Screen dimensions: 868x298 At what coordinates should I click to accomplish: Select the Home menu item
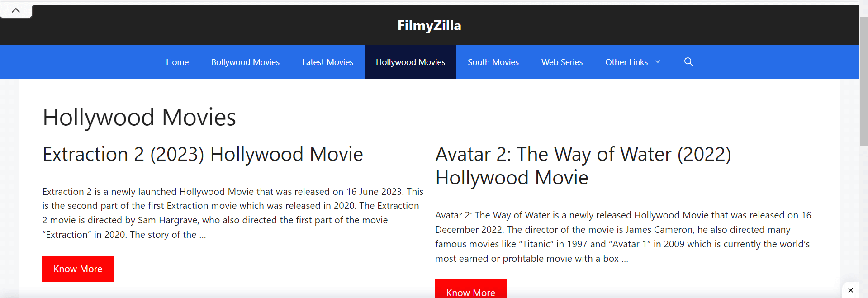[177, 62]
